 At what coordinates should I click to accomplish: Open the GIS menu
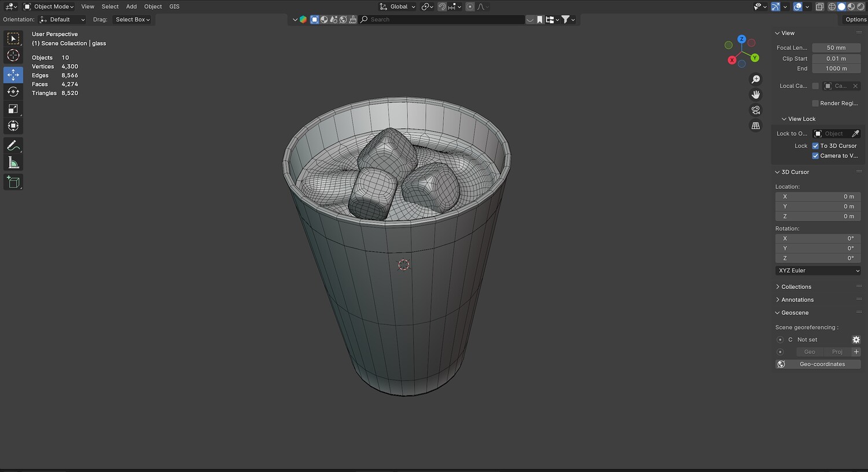(x=174, y=6)
